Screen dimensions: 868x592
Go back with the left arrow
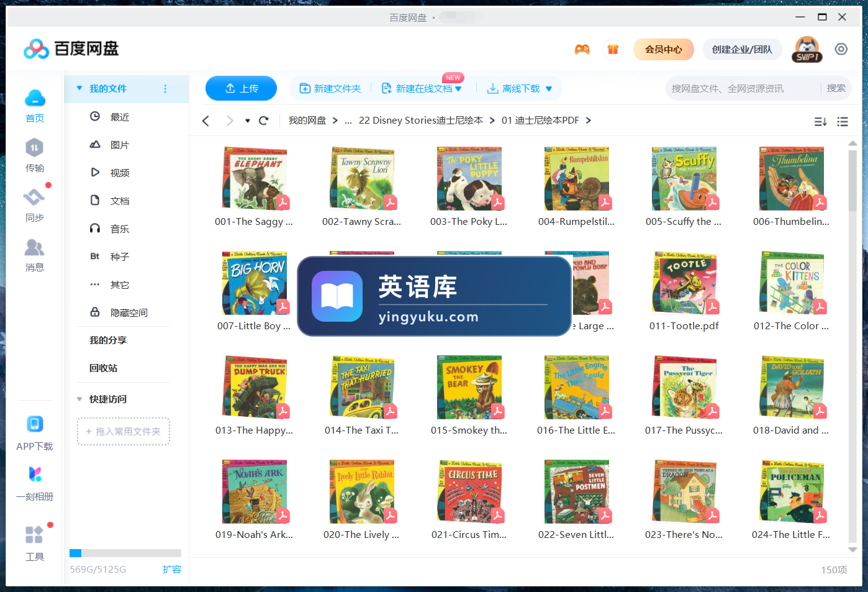pos(206,121)
